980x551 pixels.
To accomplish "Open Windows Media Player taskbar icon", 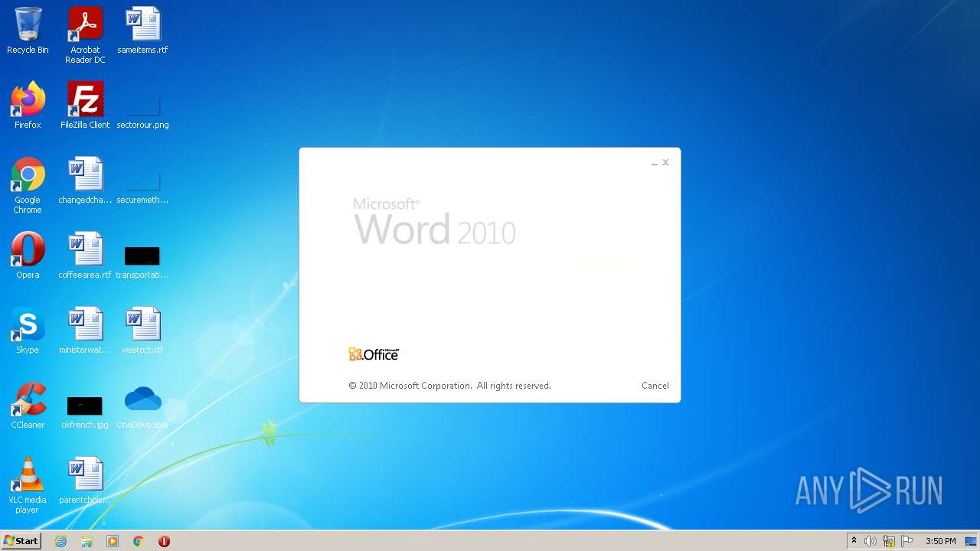I will tap(113, 541).
